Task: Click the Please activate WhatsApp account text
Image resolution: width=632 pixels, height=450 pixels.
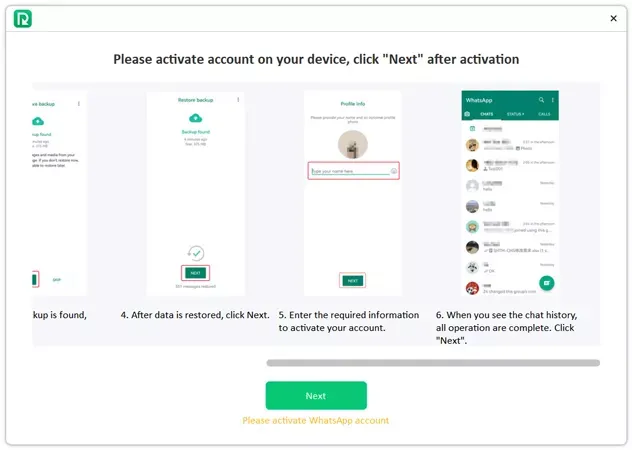Action: (x=316, y=421)
